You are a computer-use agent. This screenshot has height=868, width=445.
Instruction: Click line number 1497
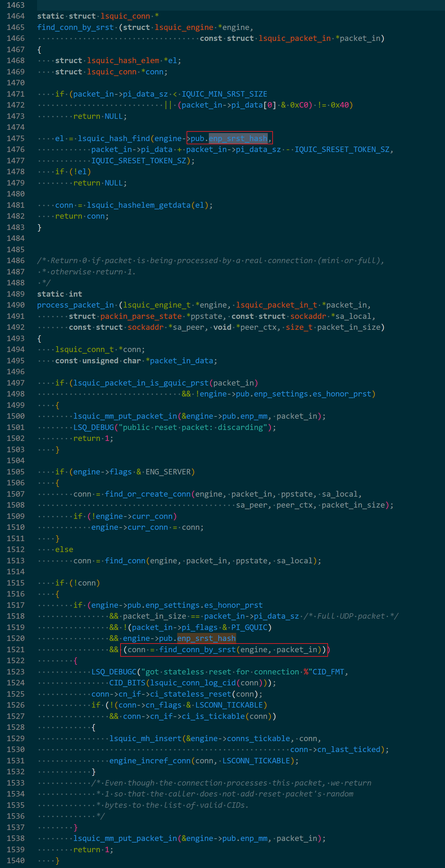pyautogui.click(x=15, y=383)
